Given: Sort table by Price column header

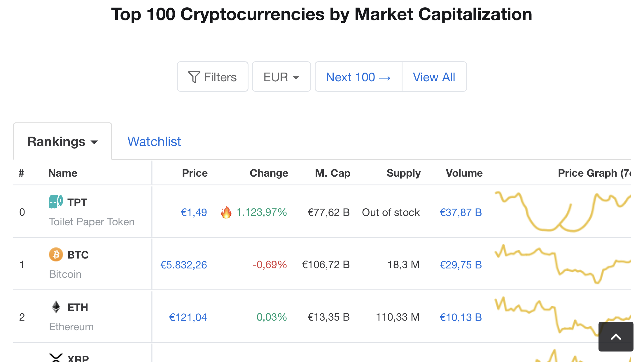Looking at the screenshot, I should pos(195,173).
